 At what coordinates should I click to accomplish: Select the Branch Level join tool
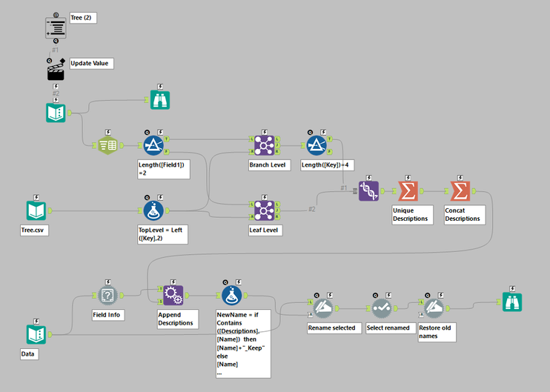pos(264,145)
